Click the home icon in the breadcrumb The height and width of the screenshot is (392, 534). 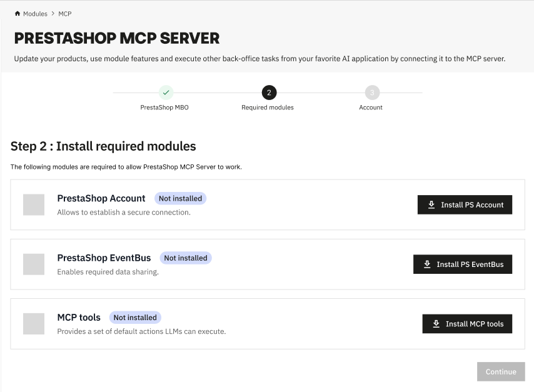tap(18, 14)
